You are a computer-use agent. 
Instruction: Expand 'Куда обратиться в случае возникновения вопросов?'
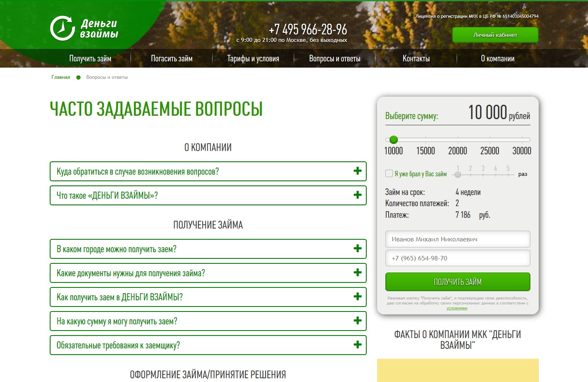coord(208,171)
